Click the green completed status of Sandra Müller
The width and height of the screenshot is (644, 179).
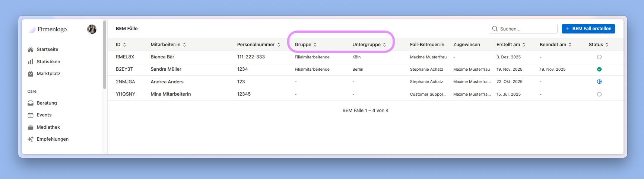(599, 69)
